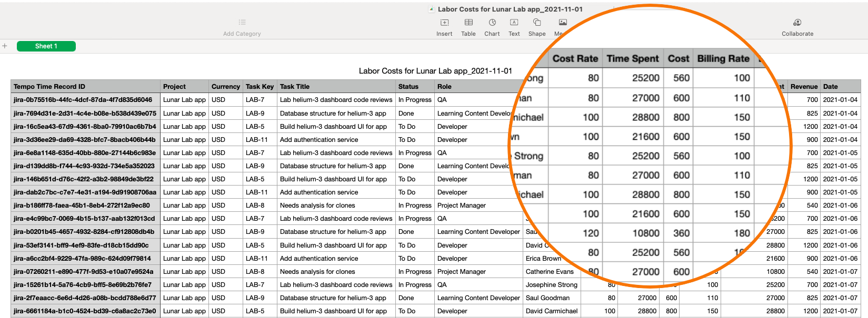Select cell jira-6661184a-b1c0-4524-bd39-c6a8ac2c73e0
868x318 pixels.
[x=85, y=311]
